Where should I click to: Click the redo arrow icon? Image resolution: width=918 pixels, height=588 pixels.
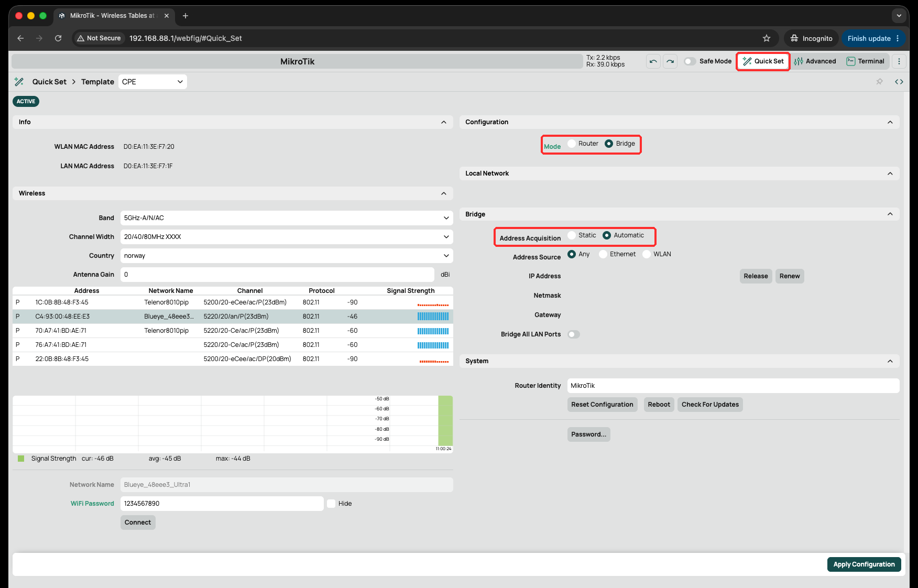[x=670, y=61]
